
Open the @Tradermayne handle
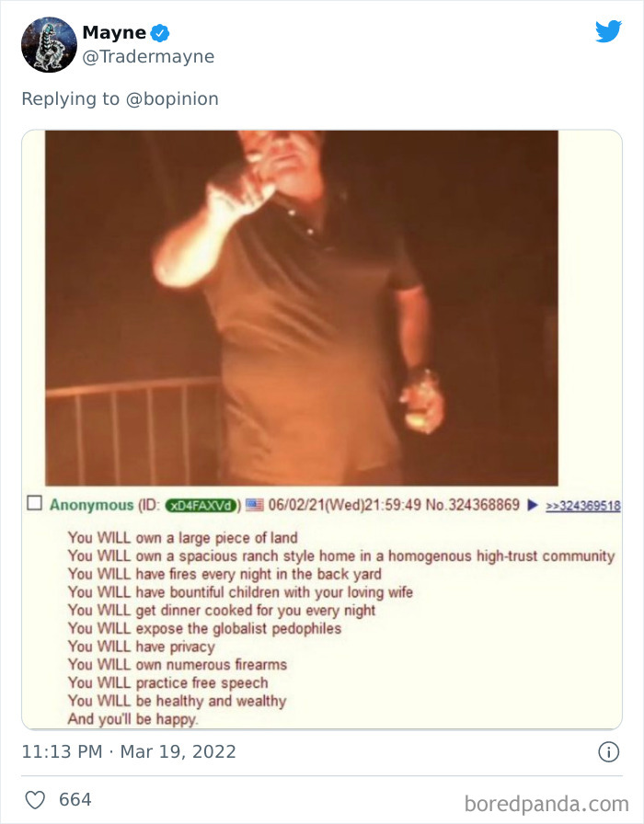[148, 56]
